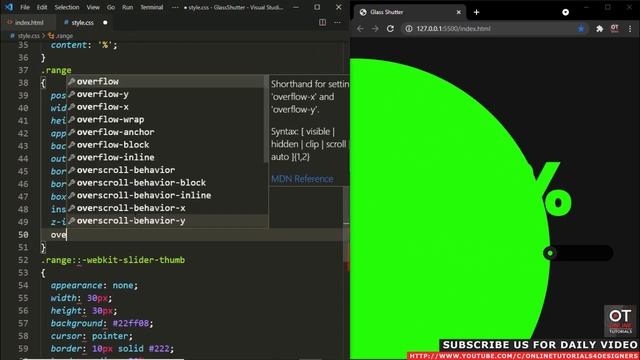Viewport: 640px width, 360px height.
Task: Open the Chrome extensions puzzle icon
Action: (x=599, y=29)
